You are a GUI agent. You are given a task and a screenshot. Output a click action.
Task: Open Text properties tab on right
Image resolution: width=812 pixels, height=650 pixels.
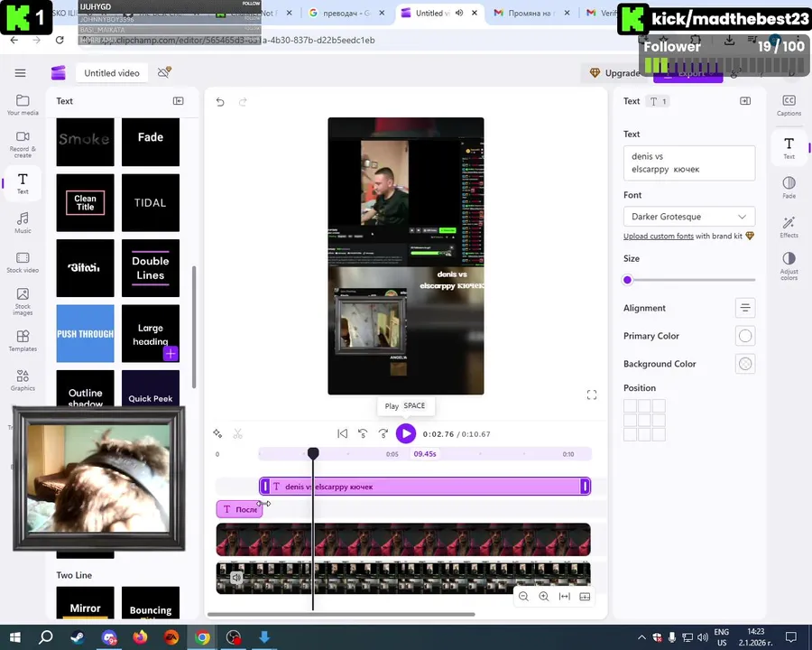pyautogui.click(x=789, y=148)
